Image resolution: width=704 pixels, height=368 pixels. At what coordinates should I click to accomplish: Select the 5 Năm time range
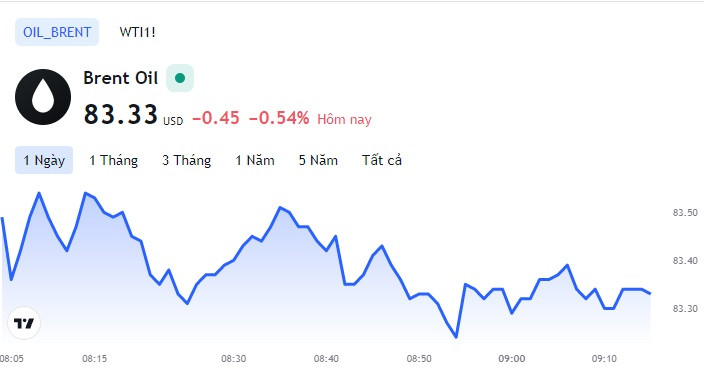(x=318, y=160)
